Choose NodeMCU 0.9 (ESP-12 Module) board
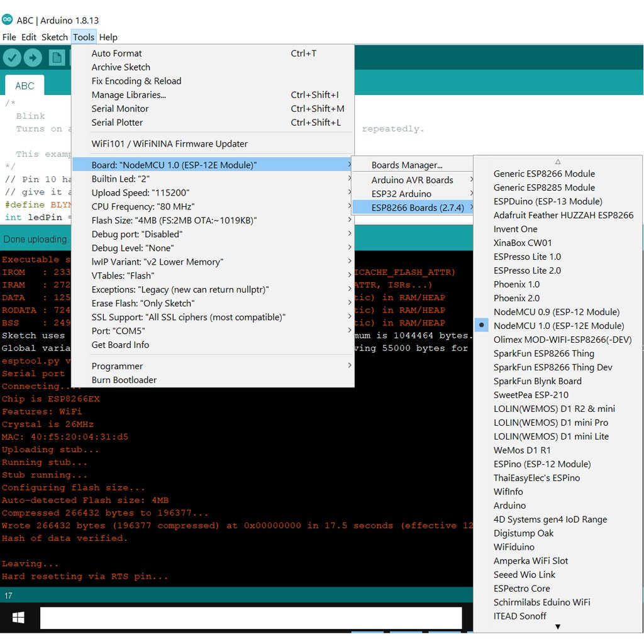Image resolution: width=644 pixels, height=644 pixels. [x=556, y=312]
